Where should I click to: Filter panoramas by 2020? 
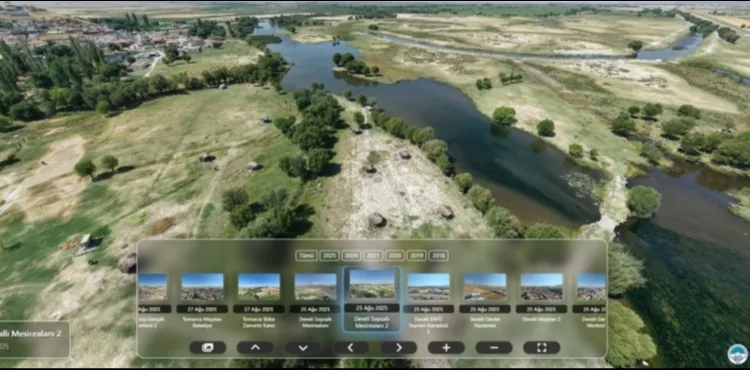tap(395, 256)
